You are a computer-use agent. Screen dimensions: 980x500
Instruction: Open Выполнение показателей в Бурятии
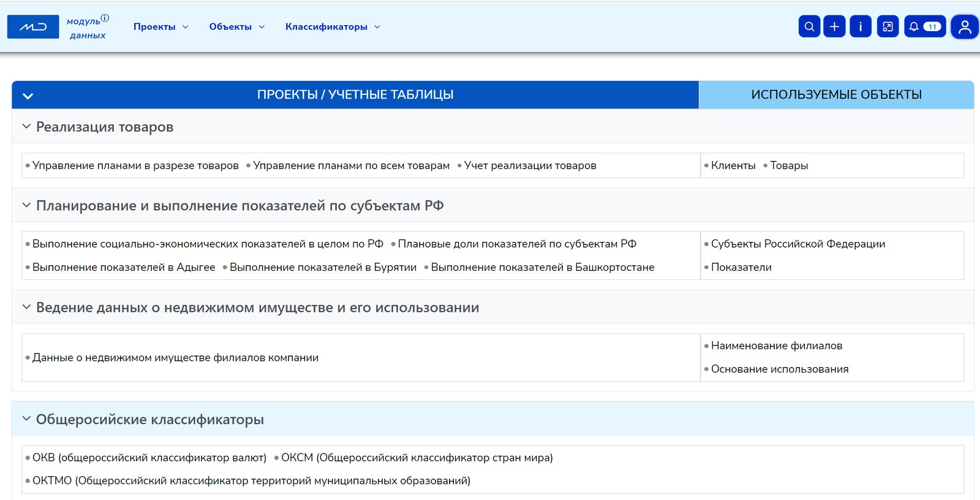323,267
